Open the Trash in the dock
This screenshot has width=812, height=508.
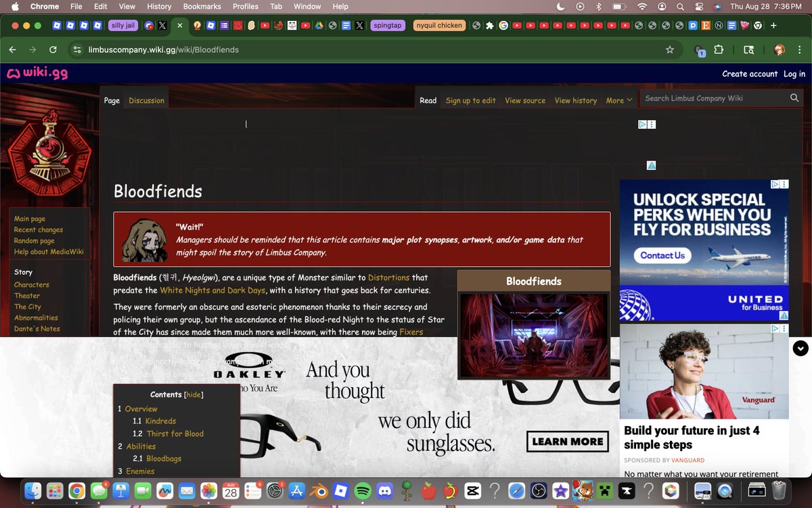(x=779, y=490)
